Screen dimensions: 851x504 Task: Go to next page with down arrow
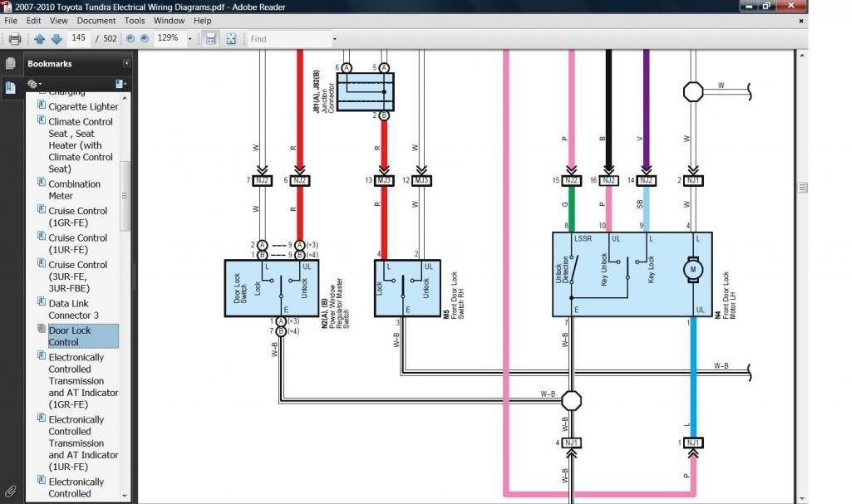click(x=57, y=39)
